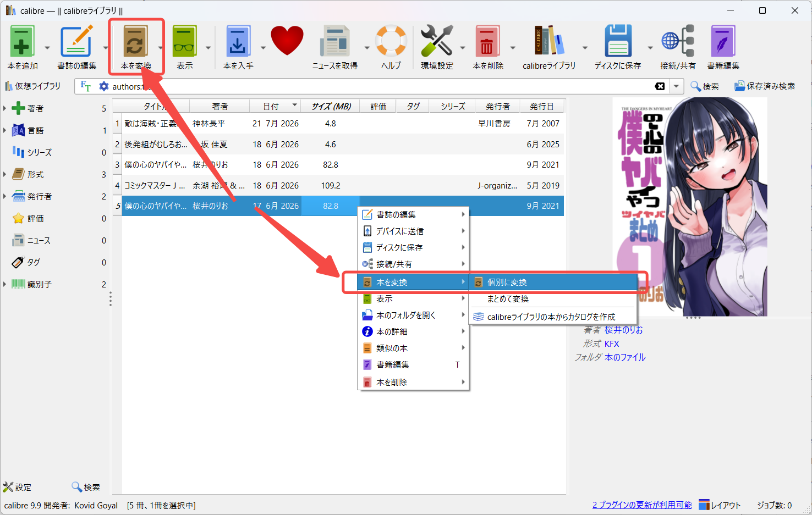This screenshot has width=812, height=515.
Task: Select 個別に変換 in the submenu
Action: (x=553, y=282)
